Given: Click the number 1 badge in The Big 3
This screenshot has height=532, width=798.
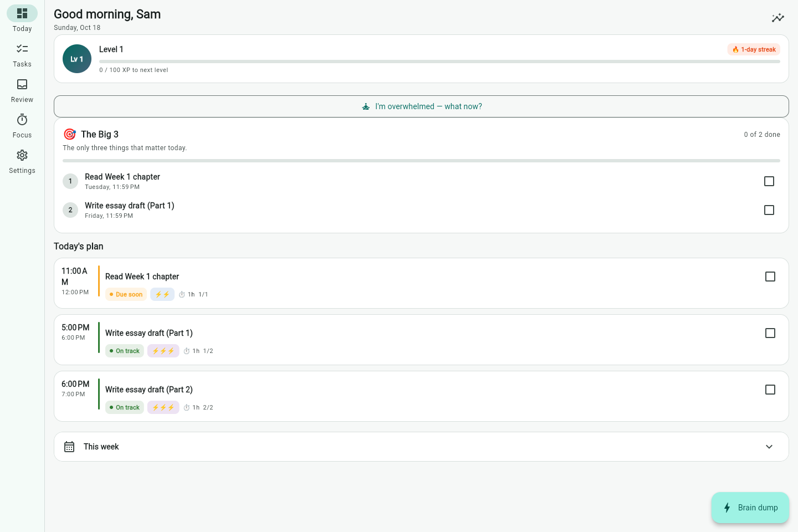Looking at the screenshot, I should click(70, 181).
